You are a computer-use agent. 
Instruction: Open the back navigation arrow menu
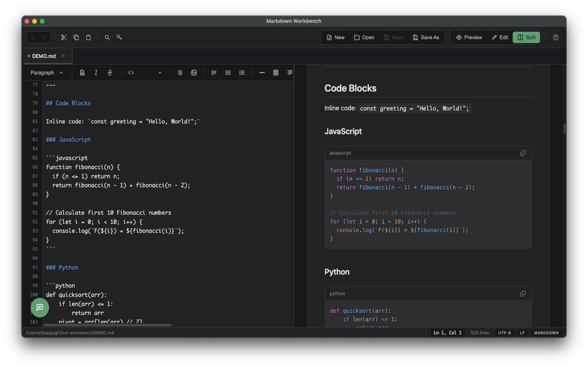pyautogui.click(x=32, y=37)
